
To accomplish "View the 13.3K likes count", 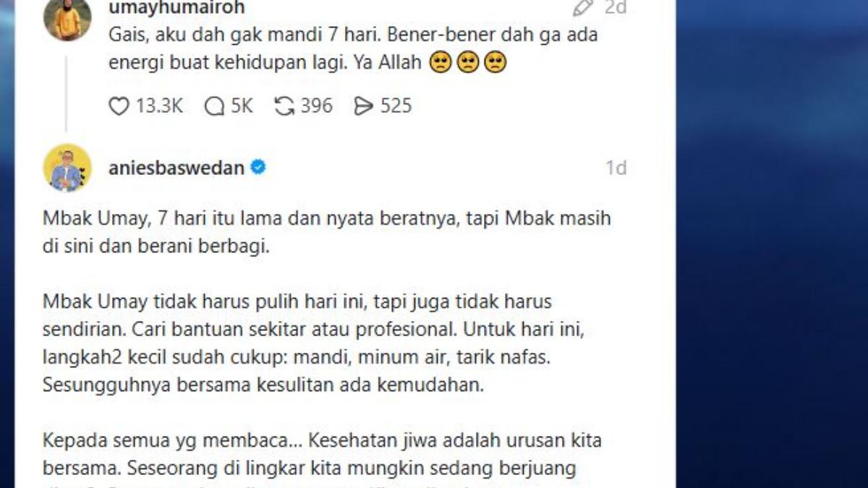I will point(159,106).
